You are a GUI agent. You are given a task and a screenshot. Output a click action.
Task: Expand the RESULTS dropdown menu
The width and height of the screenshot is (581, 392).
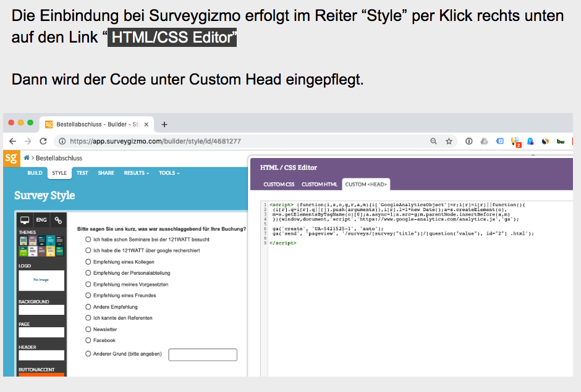tap(136, 173)
